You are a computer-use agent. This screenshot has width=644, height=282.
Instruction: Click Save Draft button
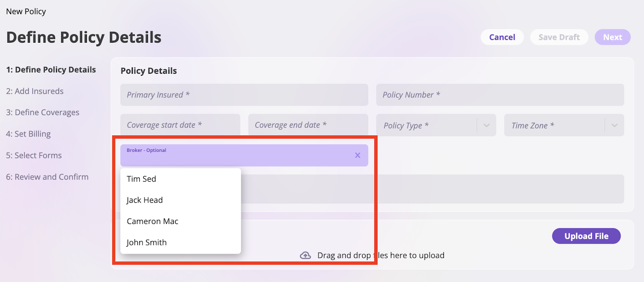click(559, 37)
